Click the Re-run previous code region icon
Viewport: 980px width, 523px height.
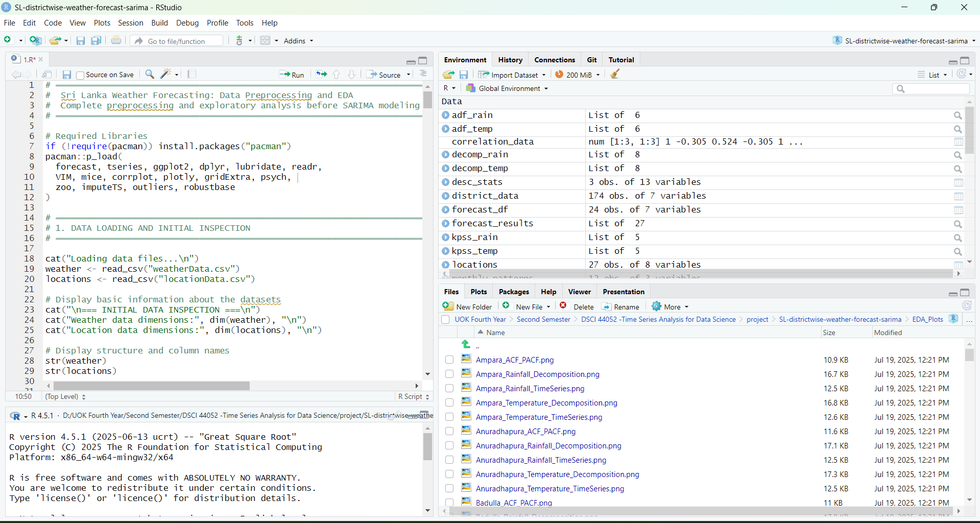pyautogui.click(x=321, y=75)
